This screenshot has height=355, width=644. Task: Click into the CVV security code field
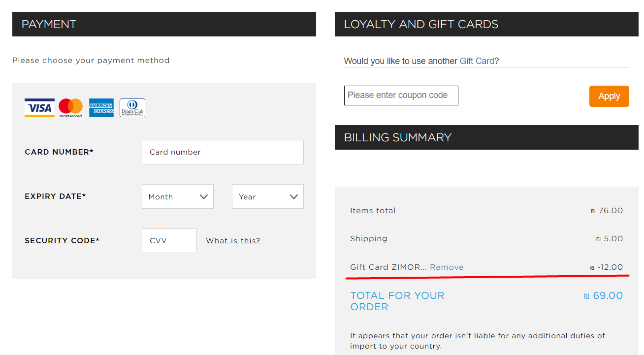(169, 241)
